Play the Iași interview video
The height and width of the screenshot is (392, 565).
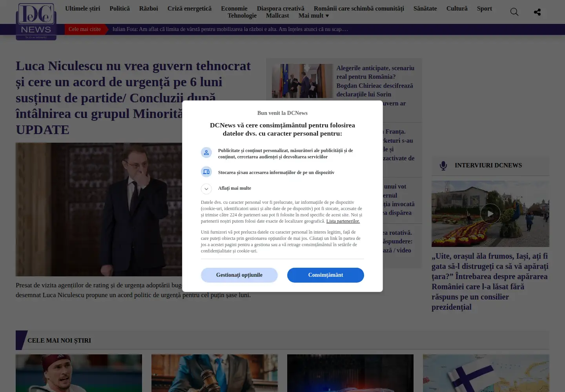tap(490, 214)
